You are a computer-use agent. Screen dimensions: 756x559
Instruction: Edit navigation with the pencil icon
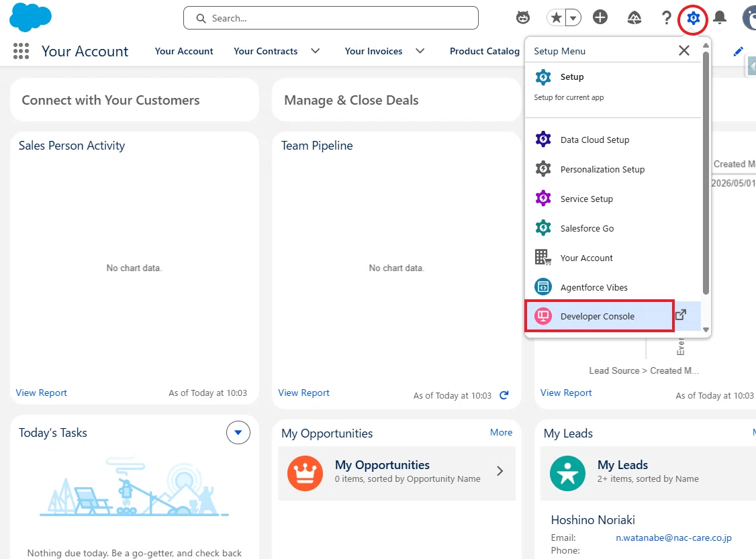coord(738,52)
